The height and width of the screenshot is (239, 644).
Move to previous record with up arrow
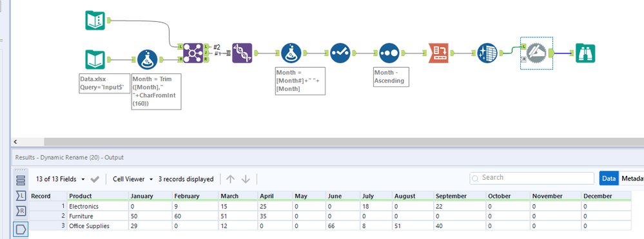(231, 179)
